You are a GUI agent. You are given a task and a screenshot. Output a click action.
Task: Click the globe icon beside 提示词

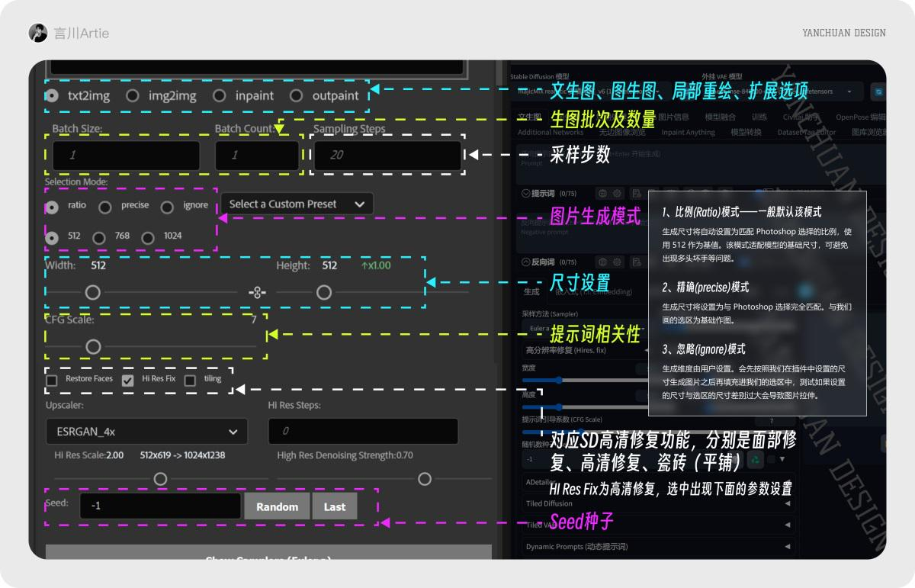tap(603, 194)
